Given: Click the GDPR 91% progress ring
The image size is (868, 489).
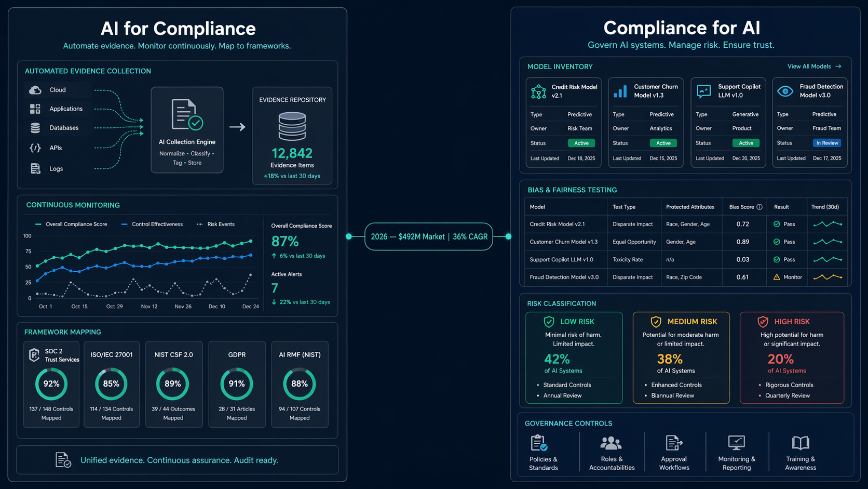Looking at the screenshot, I should click(x=237, y=384).
